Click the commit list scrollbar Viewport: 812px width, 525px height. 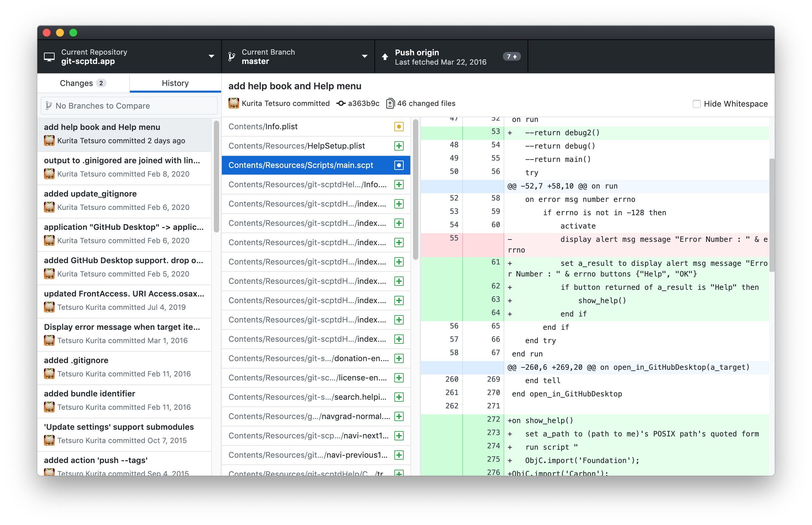[216, 177]
